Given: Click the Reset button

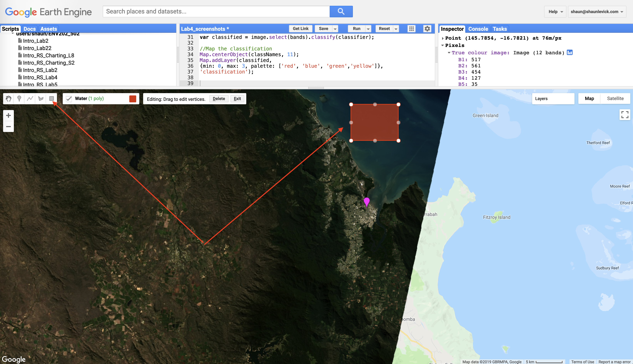Looking at the screenshot, I should [x=384, y=29].
